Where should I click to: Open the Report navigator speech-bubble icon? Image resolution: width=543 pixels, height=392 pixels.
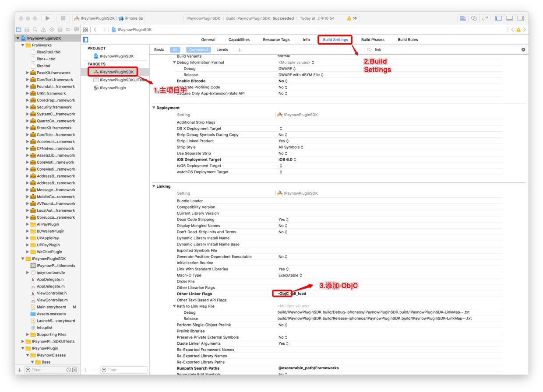(77, 30)
